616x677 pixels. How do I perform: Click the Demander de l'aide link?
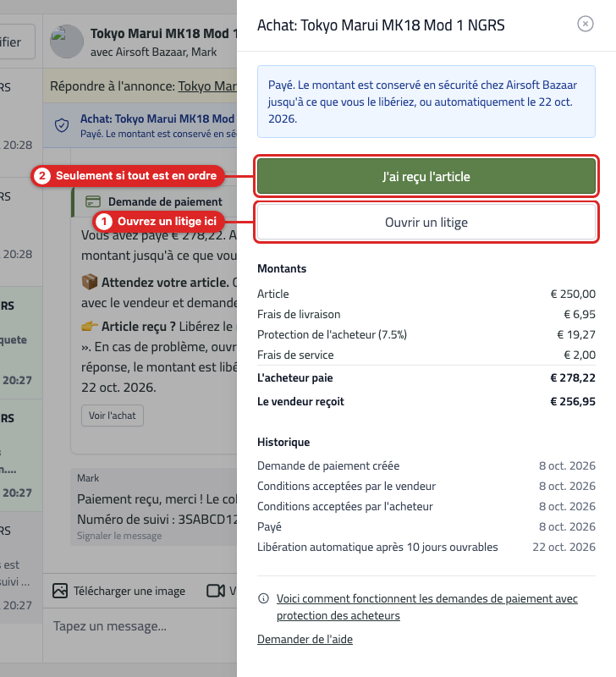pyautogui.click(x=305, y=639)
